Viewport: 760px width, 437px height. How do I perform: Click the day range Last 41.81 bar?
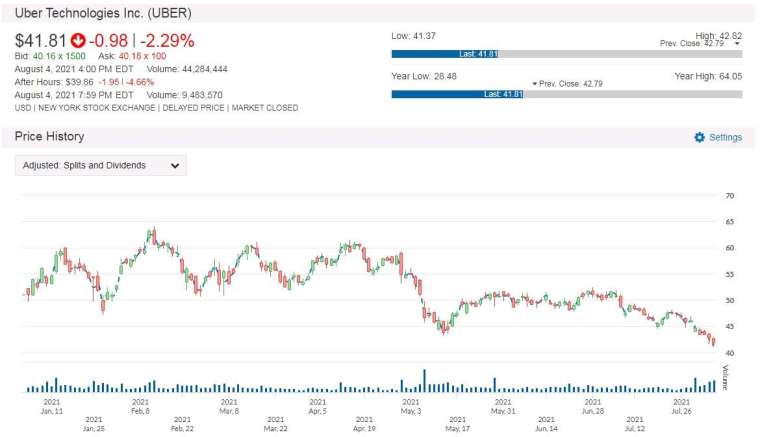(445, 54)
